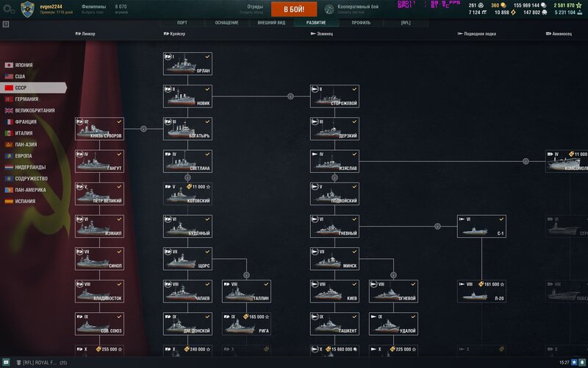Open the Сов. Союз battleship tile

pos(99,324)
